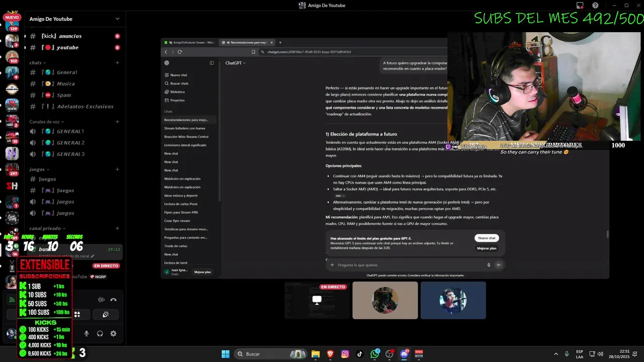Screen dimensions: 644x362
Task: Open the youtube announcements channel
Action: 74,47
